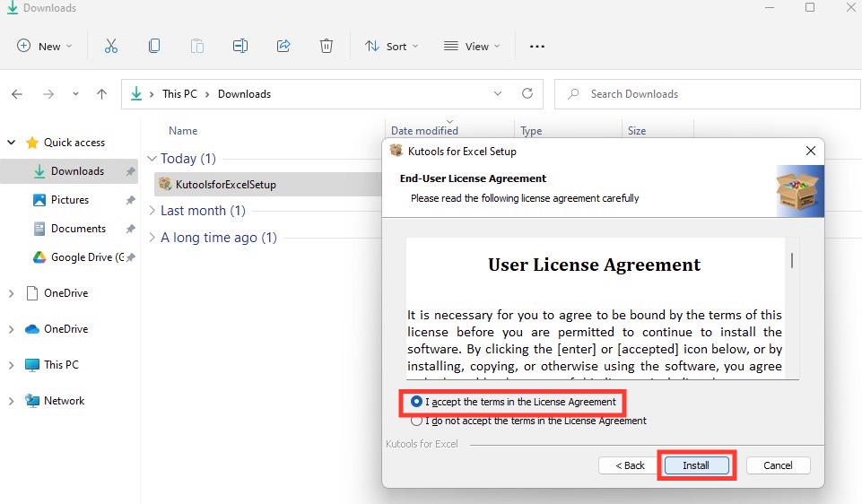Expand the This PC tree node
The height and width of the screenshot is (504, 862).
tap(11, 365)
